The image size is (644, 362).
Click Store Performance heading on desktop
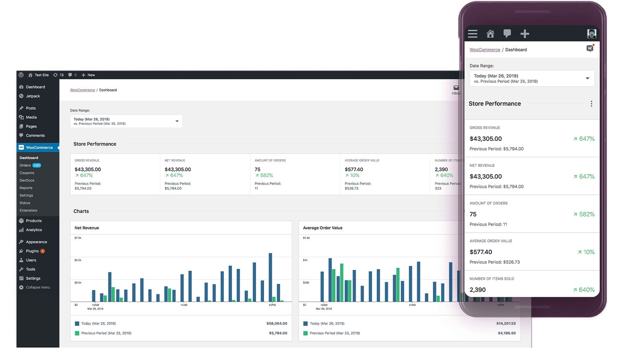pos(95,144)
